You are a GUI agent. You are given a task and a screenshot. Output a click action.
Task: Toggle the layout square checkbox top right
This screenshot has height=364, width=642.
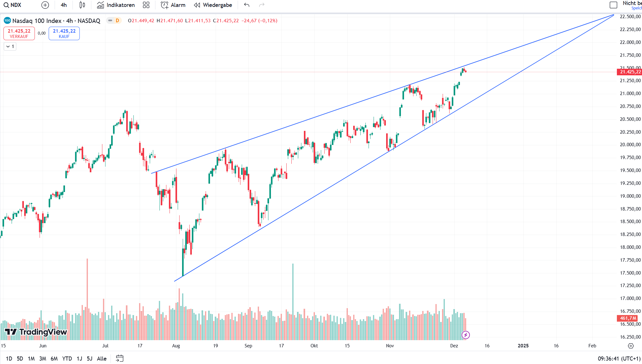(x=613, y=5)
